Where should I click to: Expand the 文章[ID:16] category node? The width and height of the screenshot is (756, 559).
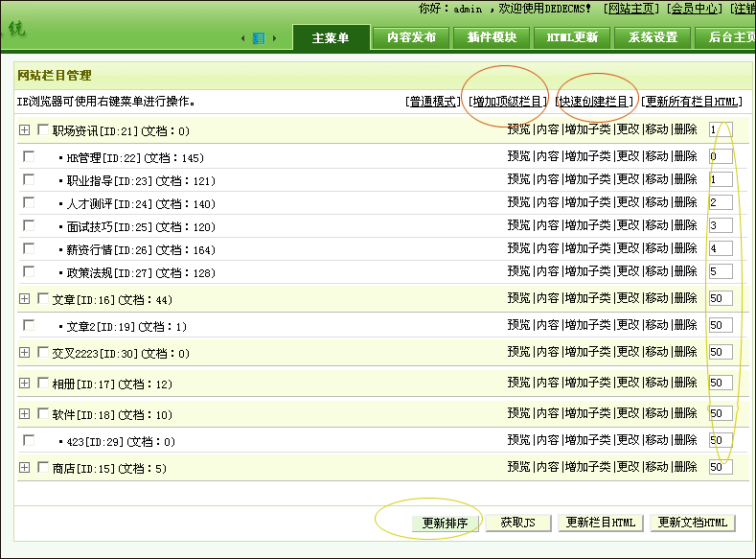[25, 300]
